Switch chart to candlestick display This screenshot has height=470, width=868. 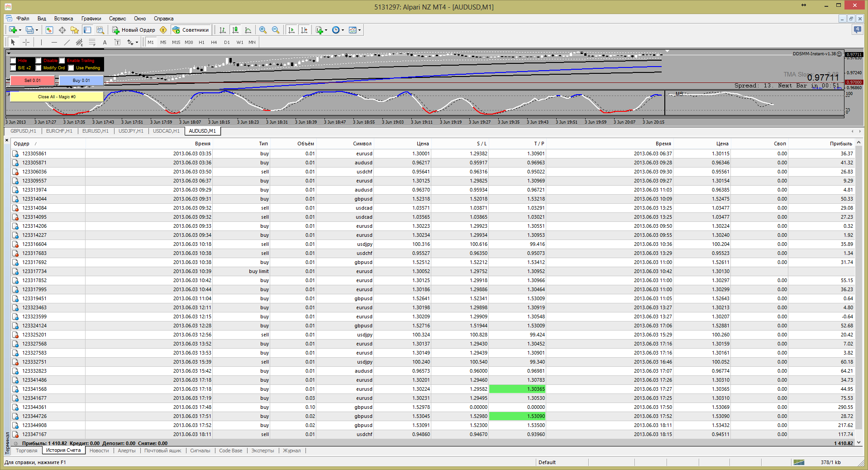[235, 30]
